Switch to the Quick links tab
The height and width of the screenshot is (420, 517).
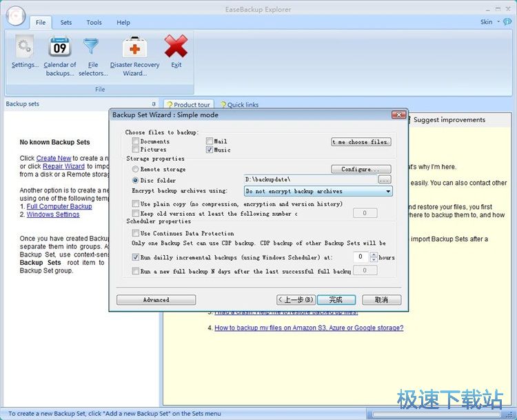(x=240, y=105)
